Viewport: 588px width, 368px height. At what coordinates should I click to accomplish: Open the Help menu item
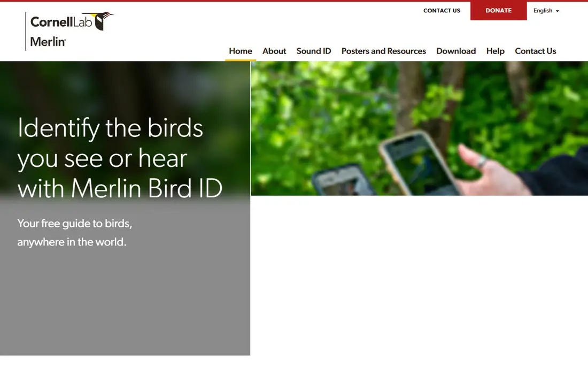point(495,51)
